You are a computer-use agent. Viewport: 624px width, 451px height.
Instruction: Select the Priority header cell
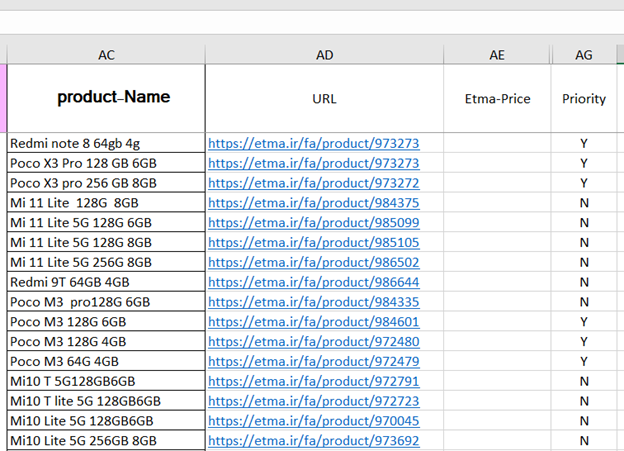click(584, 98)
